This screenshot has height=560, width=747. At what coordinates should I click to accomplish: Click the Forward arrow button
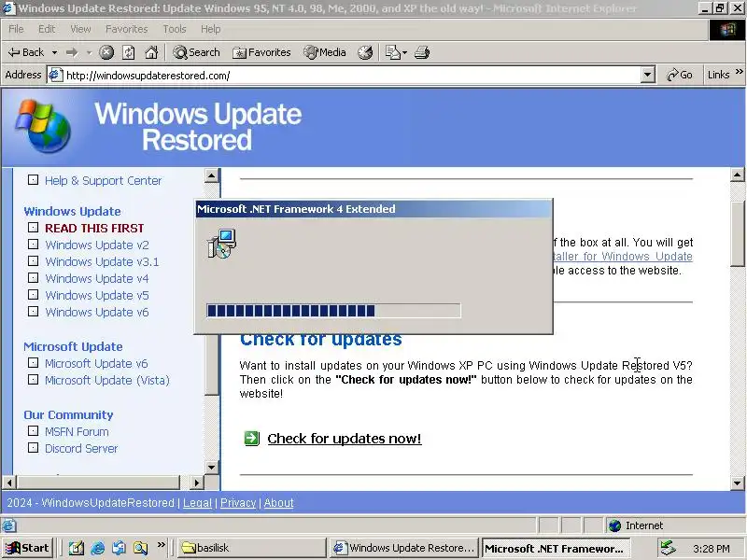(72, 52)
